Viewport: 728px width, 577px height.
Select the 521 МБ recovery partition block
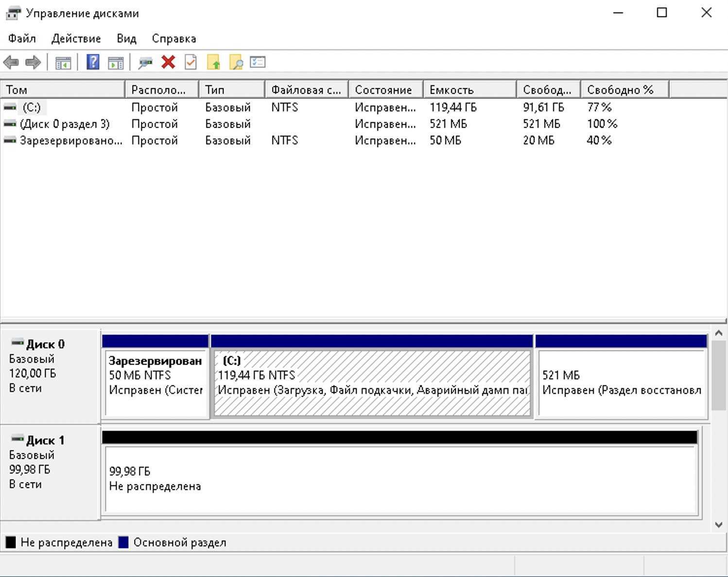pos(621,383)
